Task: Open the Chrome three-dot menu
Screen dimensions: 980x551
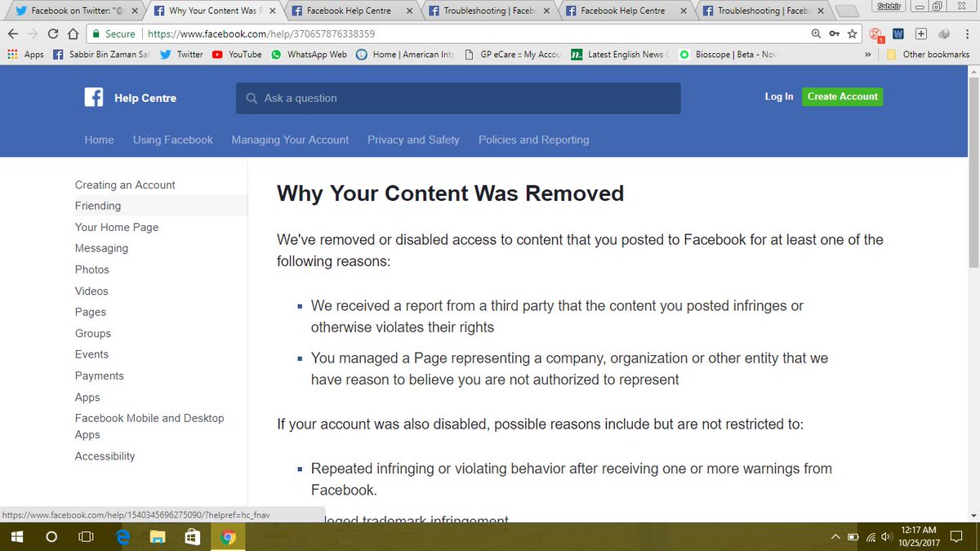Action: (967, 34)
